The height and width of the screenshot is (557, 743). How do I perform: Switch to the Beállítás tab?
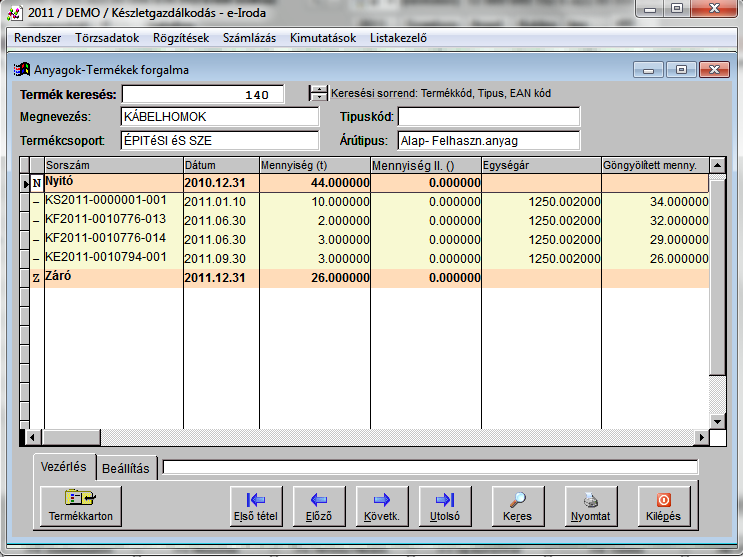coord(125,468)
